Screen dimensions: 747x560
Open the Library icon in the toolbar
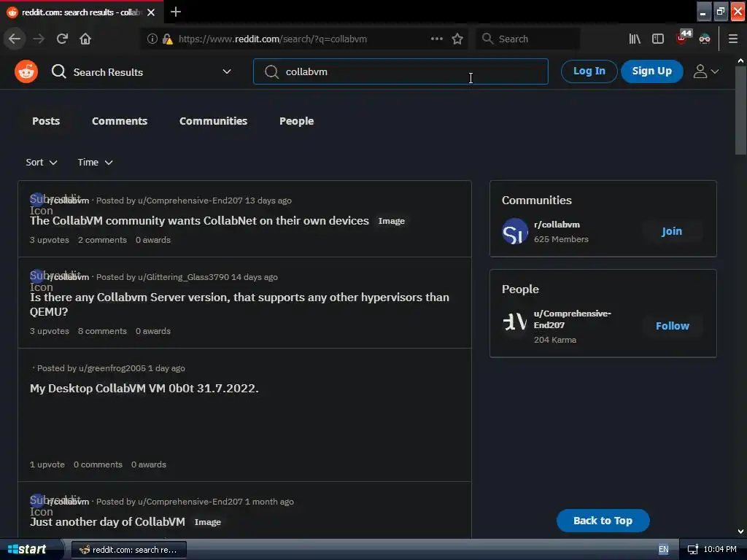coord(635,39)
